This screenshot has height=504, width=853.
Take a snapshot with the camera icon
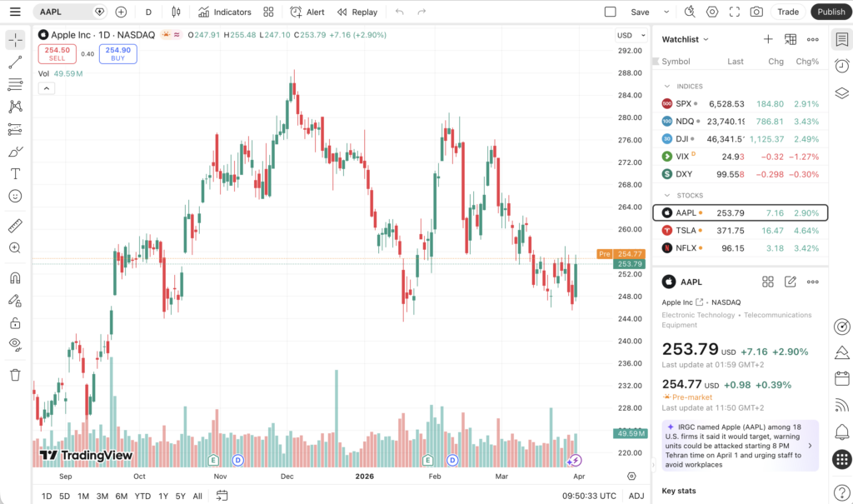click(x=756, y=12)
